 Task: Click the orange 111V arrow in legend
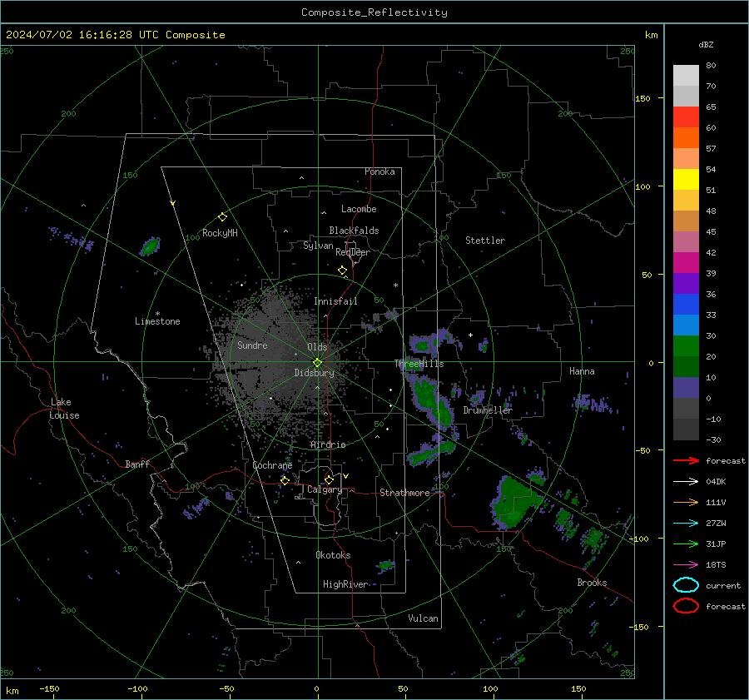[x=686, y=502]
